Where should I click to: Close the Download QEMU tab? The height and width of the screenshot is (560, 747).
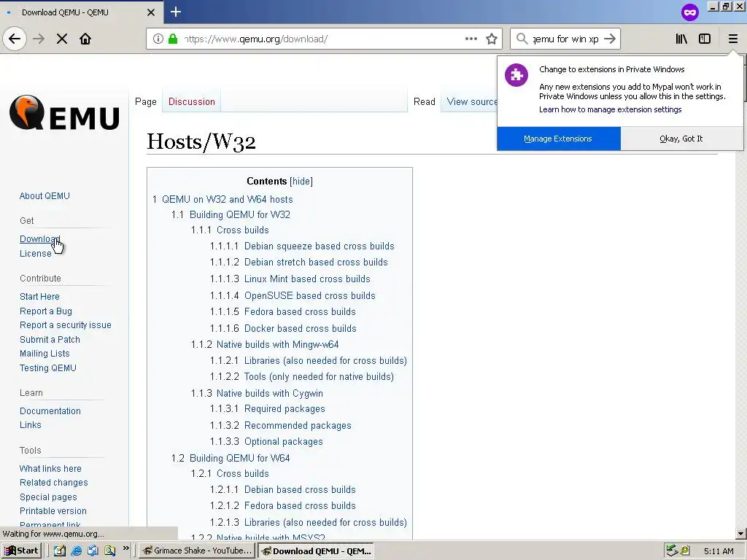tap(150, 12)
